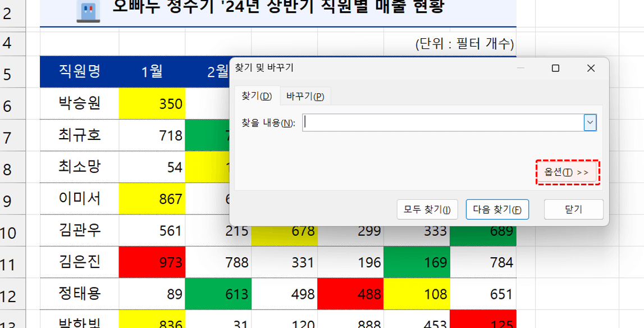Select the cell 이미서
Image resolution: width=644 pixels, height=328 pixels.
[79, 199]
